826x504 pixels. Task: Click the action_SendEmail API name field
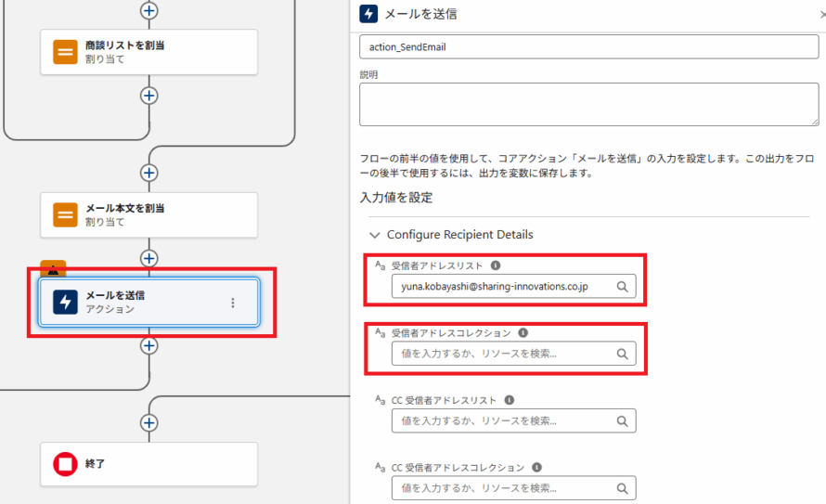pyautogui.click(x=588, y=48)
